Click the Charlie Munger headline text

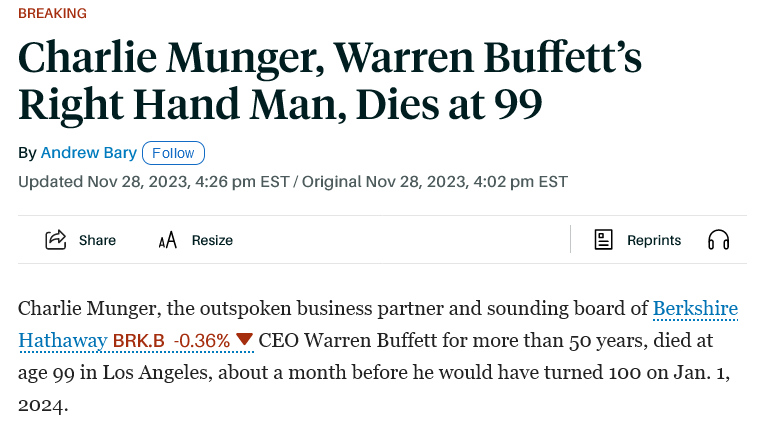tap(330, 81)
